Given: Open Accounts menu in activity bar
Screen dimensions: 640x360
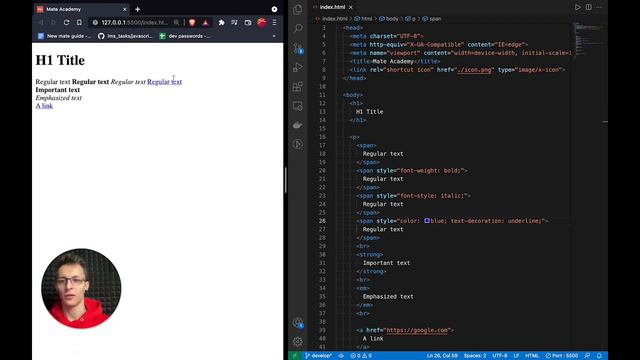Looking at the screenshot, I should [298, 323].
